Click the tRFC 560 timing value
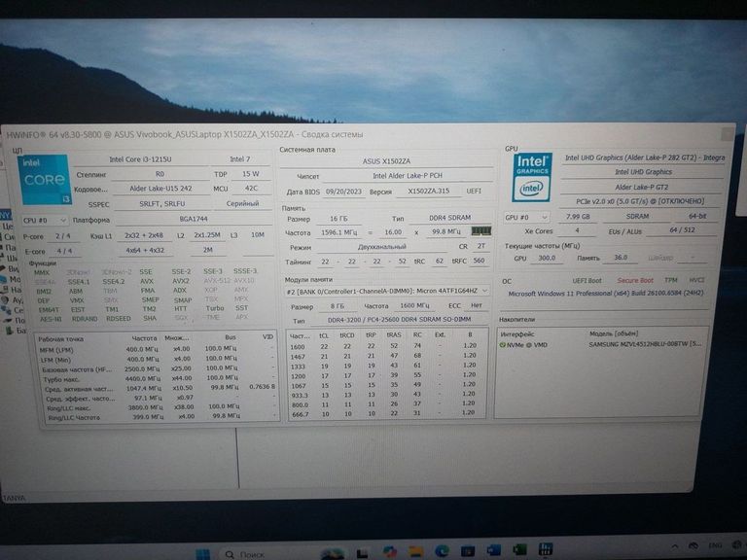Screen dimensions: 747x560 pos(479,261)
